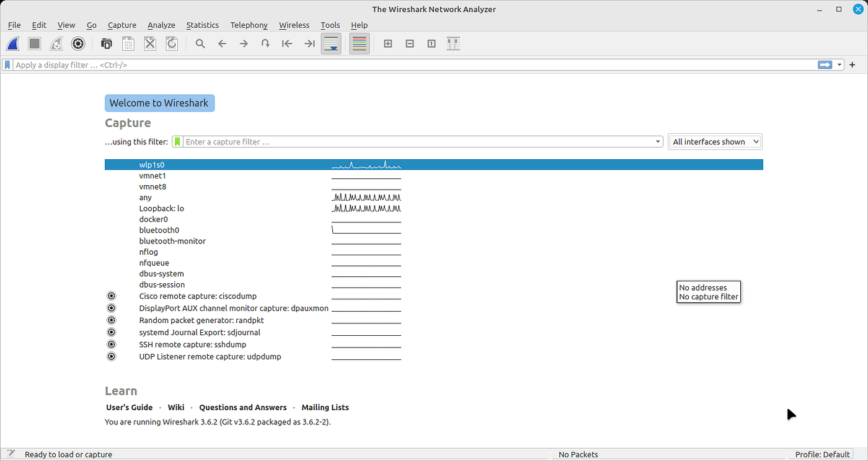Open settings gear for Cisco remote capture
The height and width of the screenshot is (461, 868).
[111, 296]
